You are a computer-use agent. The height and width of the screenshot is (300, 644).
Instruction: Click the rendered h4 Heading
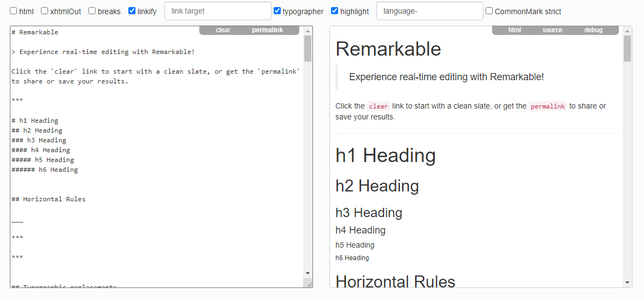(x=361, y=230)
